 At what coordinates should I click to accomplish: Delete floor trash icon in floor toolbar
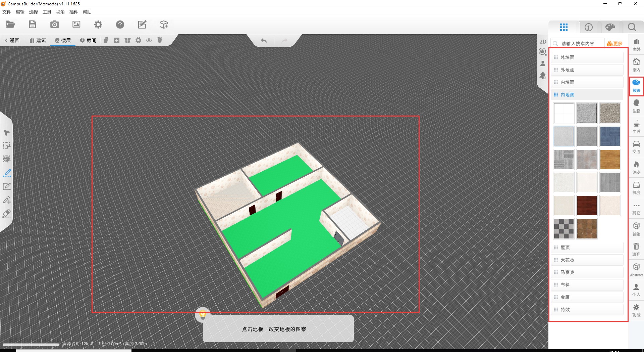click(x=160, y=40)
